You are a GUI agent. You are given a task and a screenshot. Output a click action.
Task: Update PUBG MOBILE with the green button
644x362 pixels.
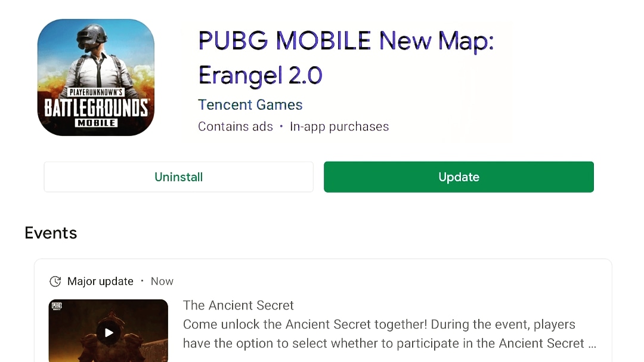pos(459,177)
